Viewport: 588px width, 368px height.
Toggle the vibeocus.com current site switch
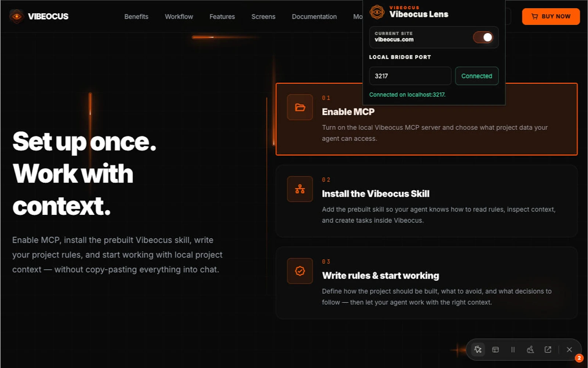point(483,37)
